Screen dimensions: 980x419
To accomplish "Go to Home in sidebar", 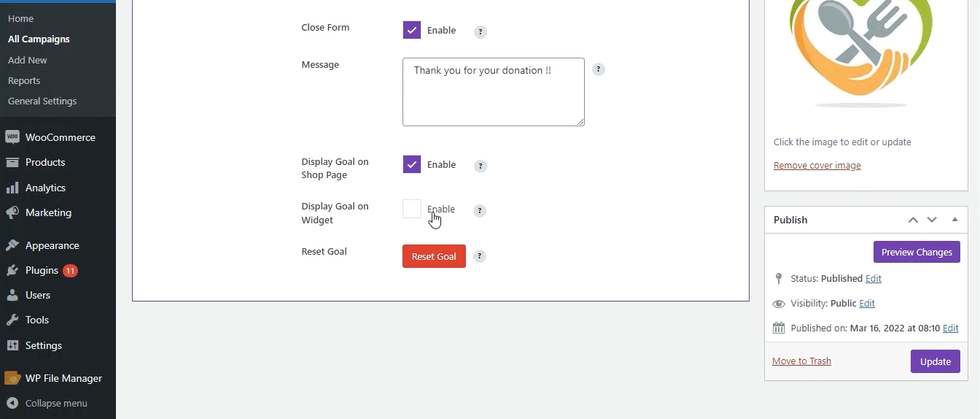I will click(x=20, y=18).
